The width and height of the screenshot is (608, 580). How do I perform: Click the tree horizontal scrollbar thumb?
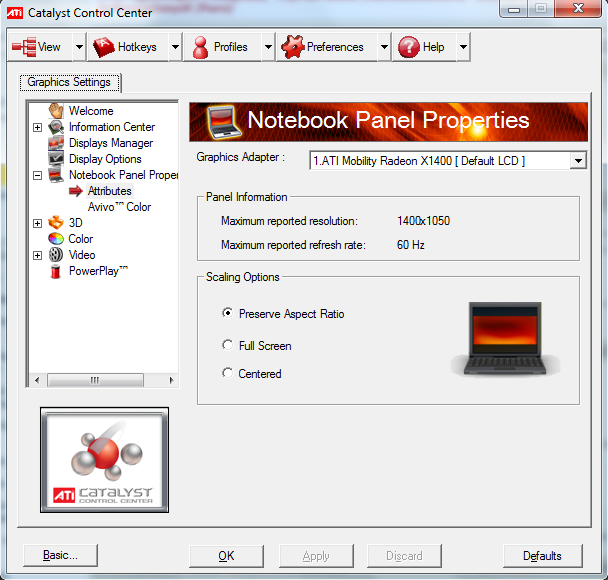[95, 380]
